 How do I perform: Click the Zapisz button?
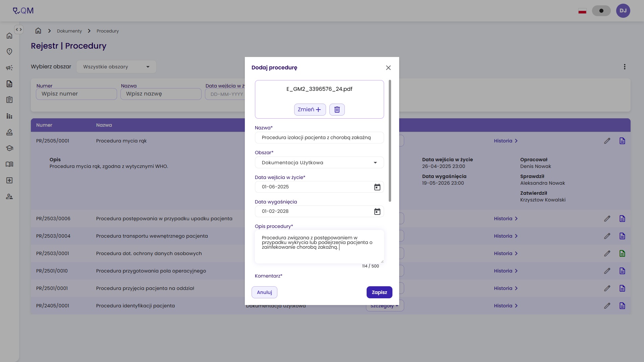pos(379,292)
